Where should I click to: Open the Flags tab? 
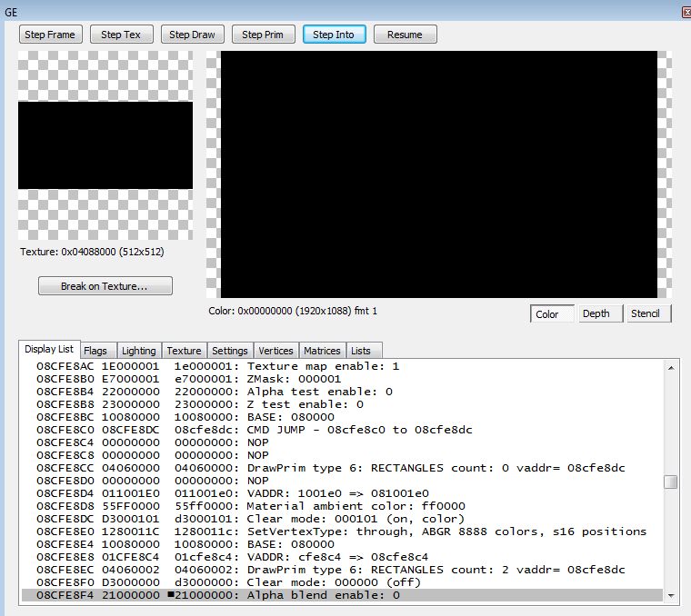pyautogui.click(x=95, y=351)
